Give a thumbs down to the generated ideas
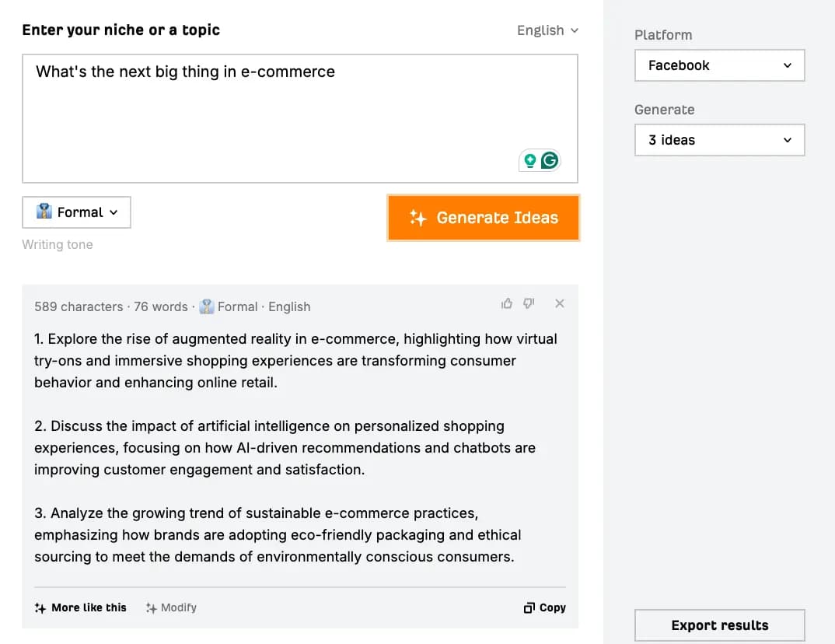This screenshot has height=644, width=835. click(529, 303)
